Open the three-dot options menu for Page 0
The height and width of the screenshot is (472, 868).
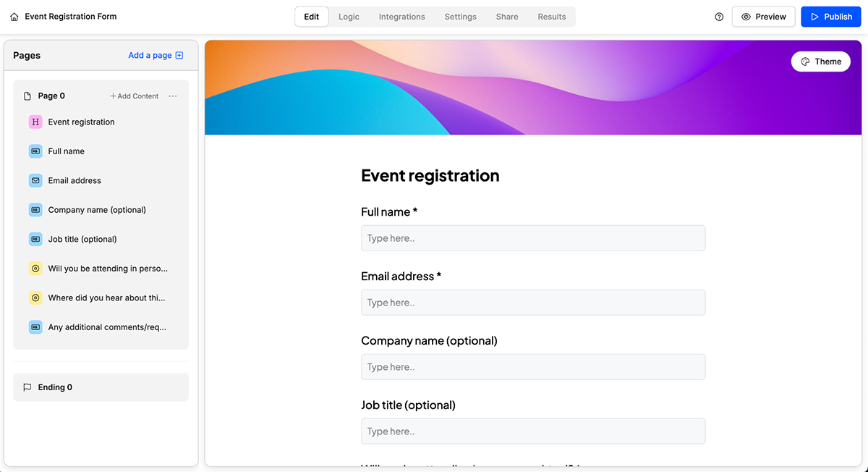point(172,96)
